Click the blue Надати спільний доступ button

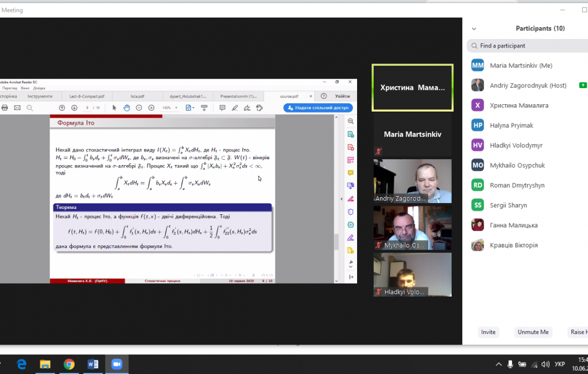[x=318, y=108]
